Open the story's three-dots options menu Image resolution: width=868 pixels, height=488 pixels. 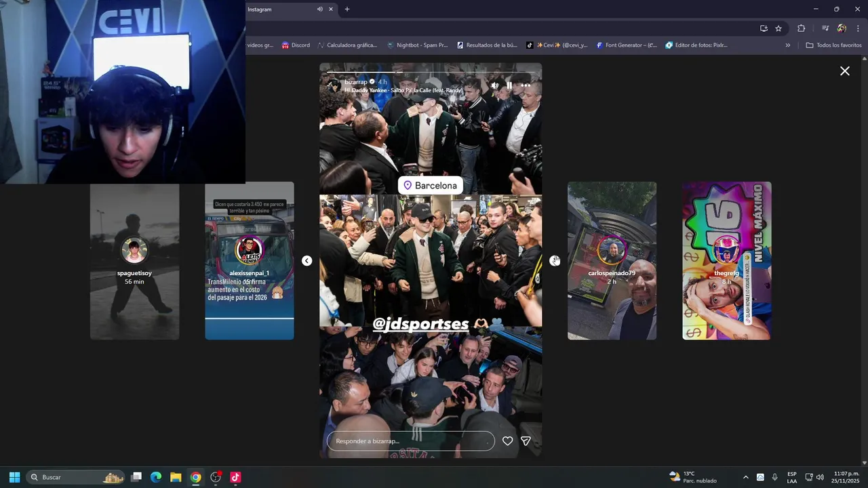pyautogui.click(x=526, y=85)
